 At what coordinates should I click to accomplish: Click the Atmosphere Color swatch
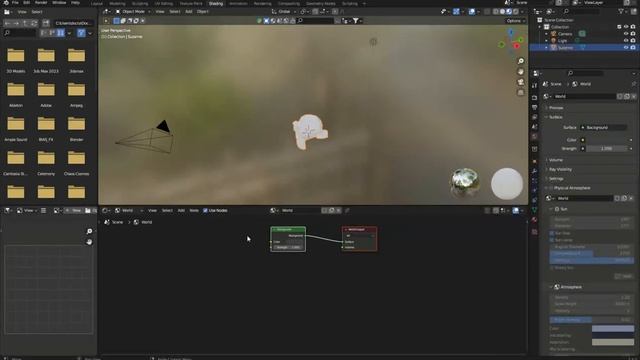pos(613,329)
